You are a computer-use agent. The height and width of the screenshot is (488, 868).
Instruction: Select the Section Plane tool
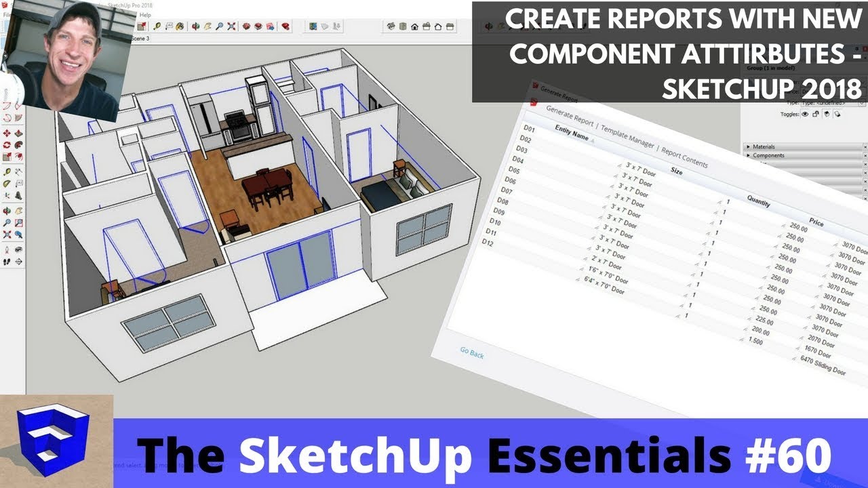click(x=18, y=261)
